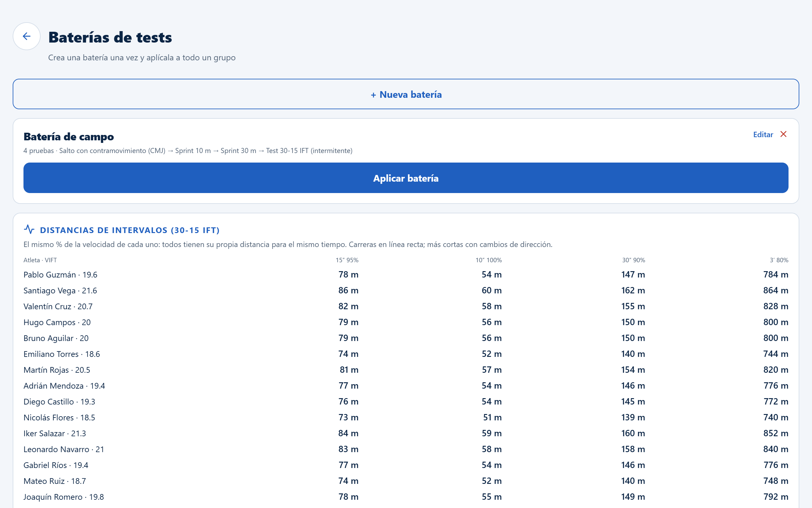
Task: Select the Mateo Ruiz · 18.7 row
Action: coord(406,481)
